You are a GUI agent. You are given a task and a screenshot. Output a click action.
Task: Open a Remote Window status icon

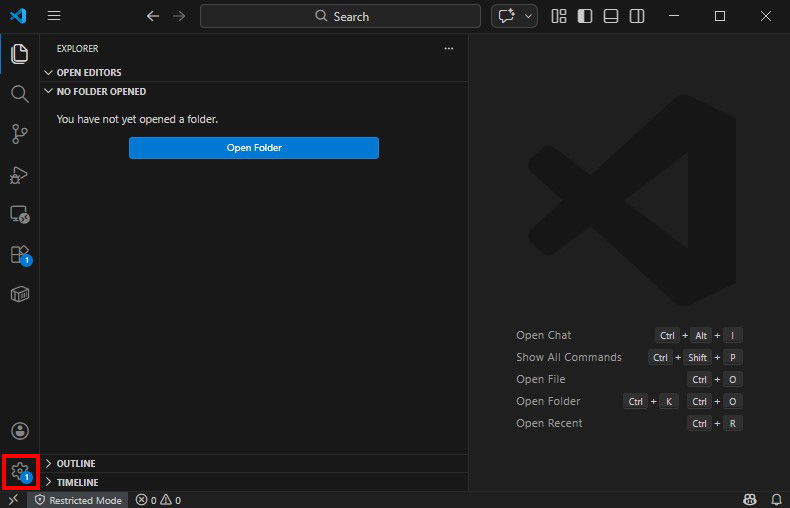coord(14,500)
